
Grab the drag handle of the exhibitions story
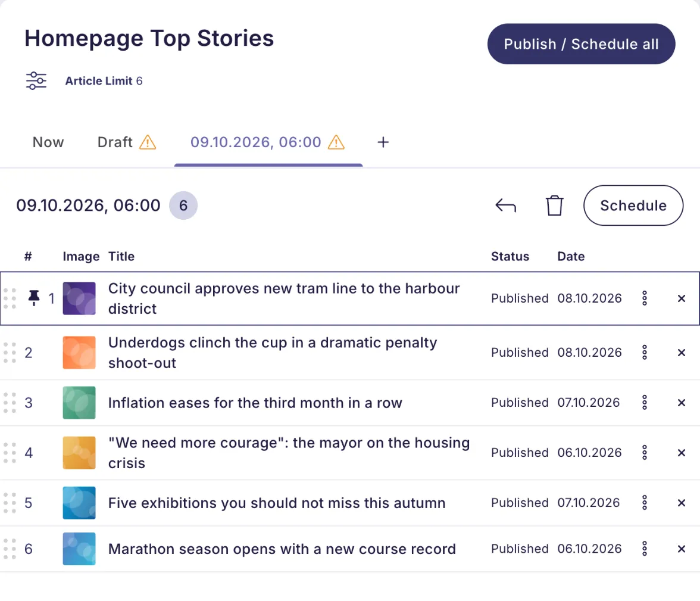pyautogui.click(x=10, y=503)
